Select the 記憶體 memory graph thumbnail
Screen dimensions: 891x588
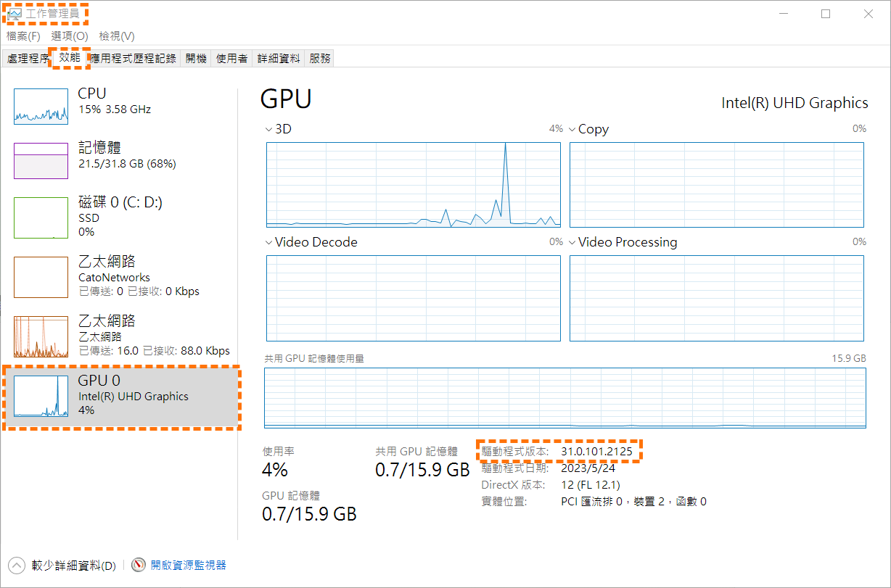click(41, 160)
